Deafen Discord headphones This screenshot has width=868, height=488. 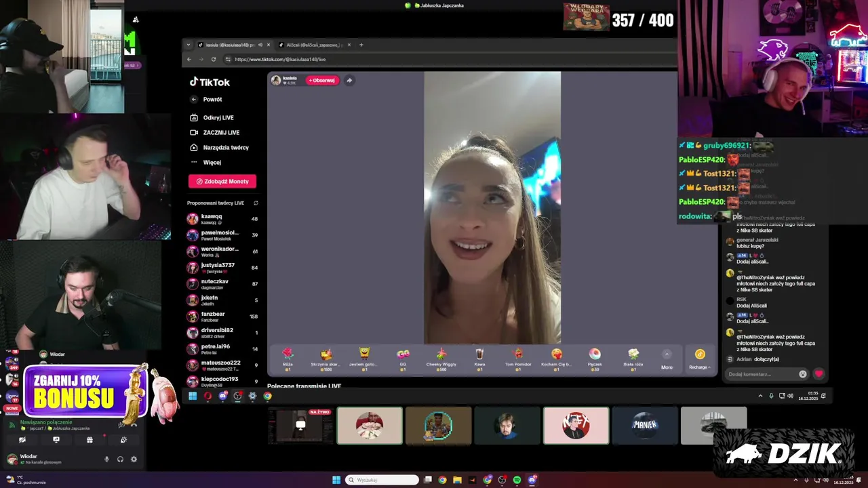point(120,459)
